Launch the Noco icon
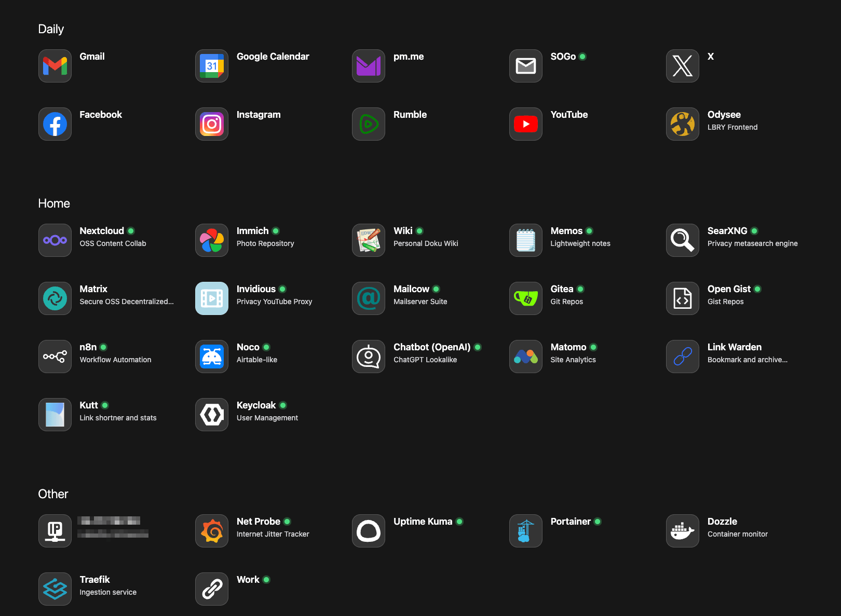 (212, 357)
